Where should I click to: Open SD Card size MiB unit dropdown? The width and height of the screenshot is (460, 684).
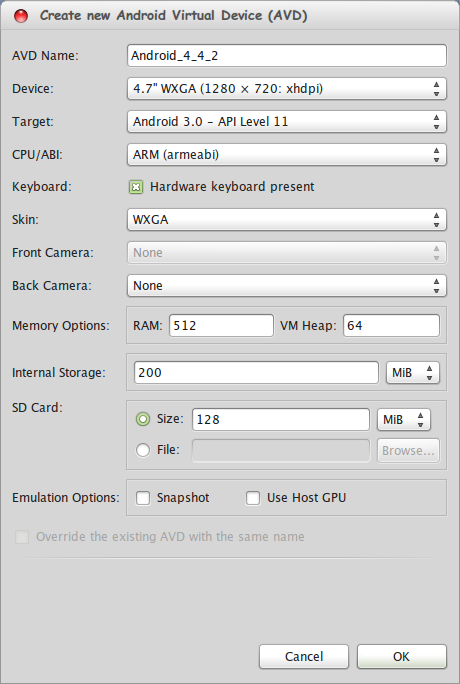[x=404, y=419]
